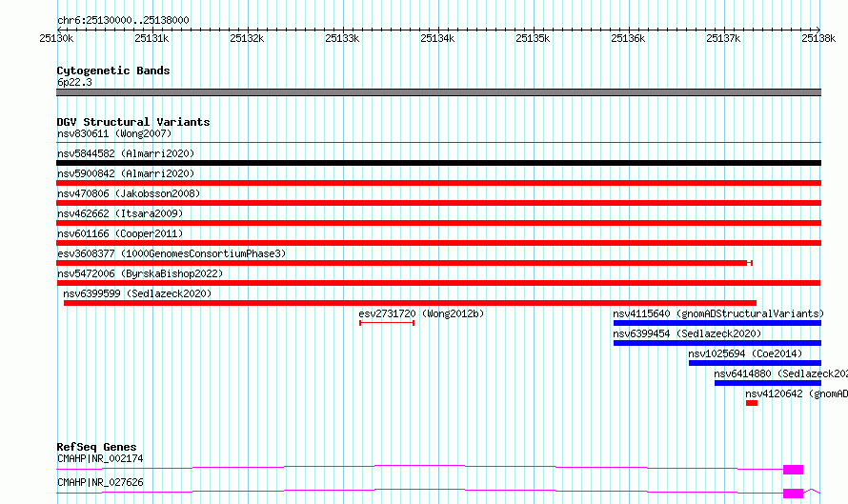Open the CMAHP|NR_027626 gene label
The height and width of the screenshot is (504, 848).
tap(100, 482)
